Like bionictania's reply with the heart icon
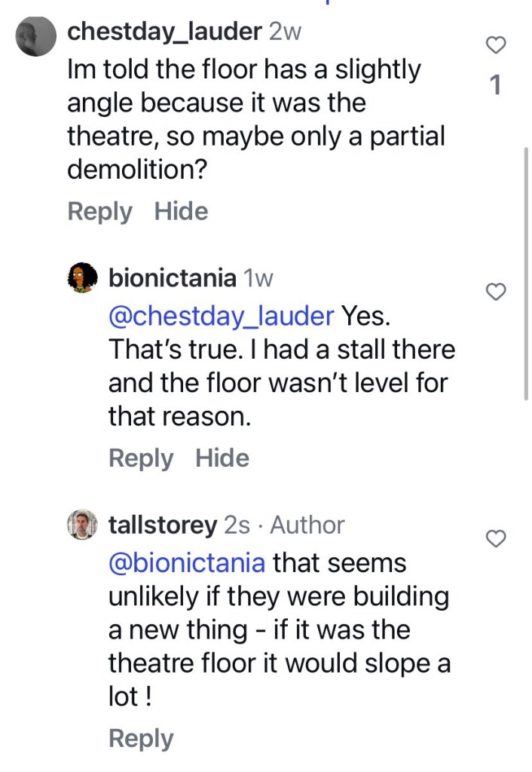 (495, 292)
